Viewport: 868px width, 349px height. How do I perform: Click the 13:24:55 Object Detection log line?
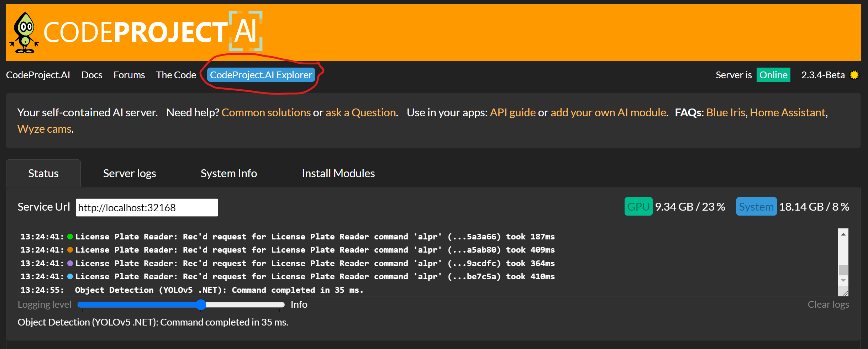click(192, 290)
